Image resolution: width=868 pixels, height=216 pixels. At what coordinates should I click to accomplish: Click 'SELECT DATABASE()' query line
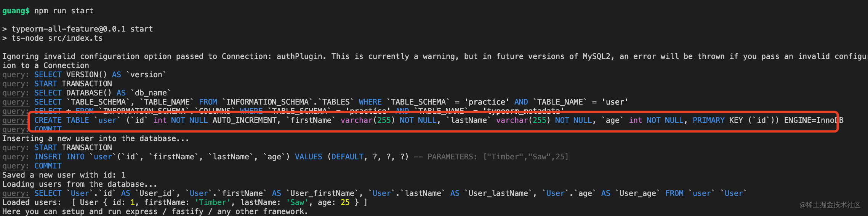pos(102,93)
